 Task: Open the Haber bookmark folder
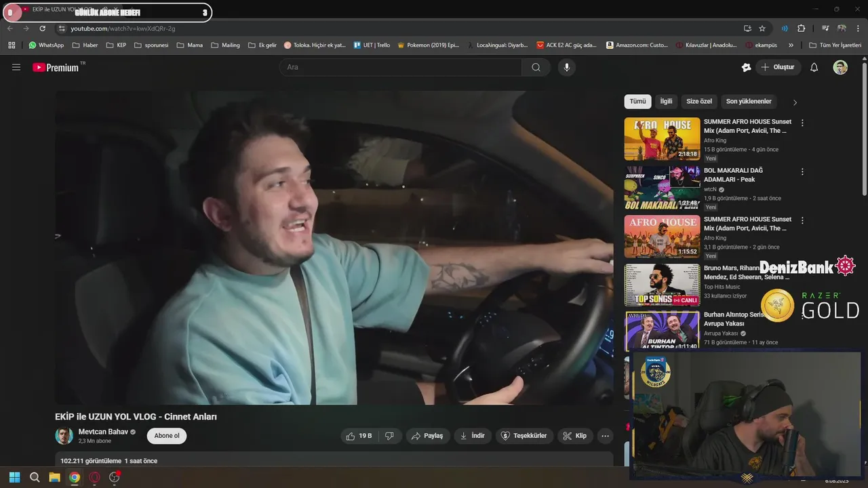tap(85, 45)
